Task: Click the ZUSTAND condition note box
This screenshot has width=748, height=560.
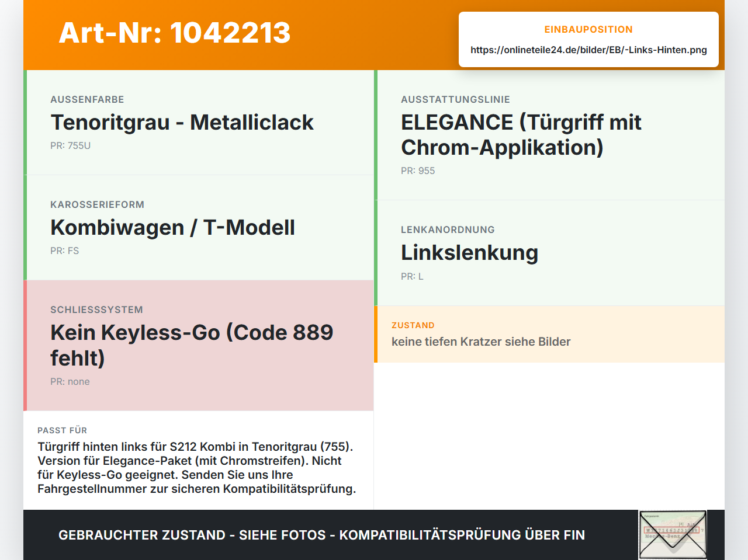Action: [549, 334]
